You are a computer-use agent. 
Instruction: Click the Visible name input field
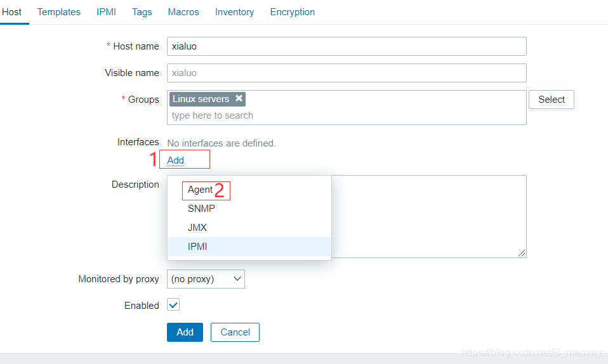pos(347,73)
